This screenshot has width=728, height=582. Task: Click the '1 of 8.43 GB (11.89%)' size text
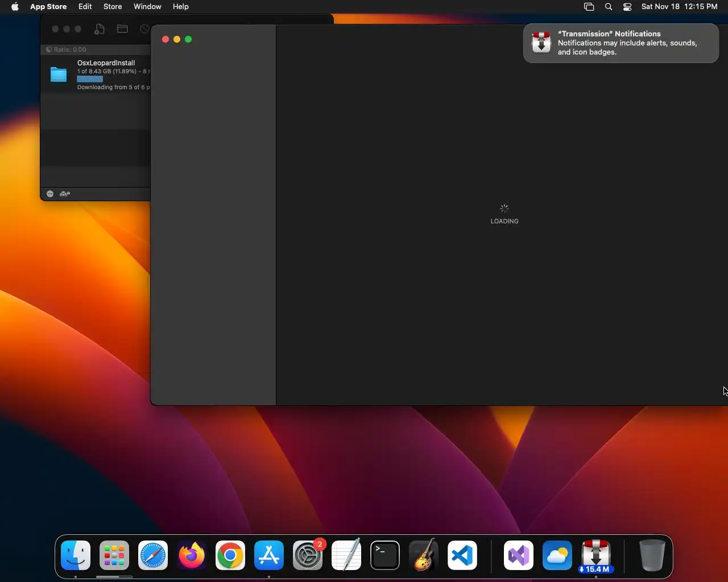click(107, 71)
